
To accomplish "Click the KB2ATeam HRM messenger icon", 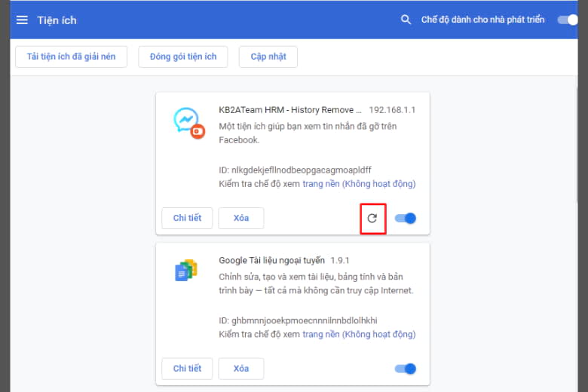I will tap(189, 123).
